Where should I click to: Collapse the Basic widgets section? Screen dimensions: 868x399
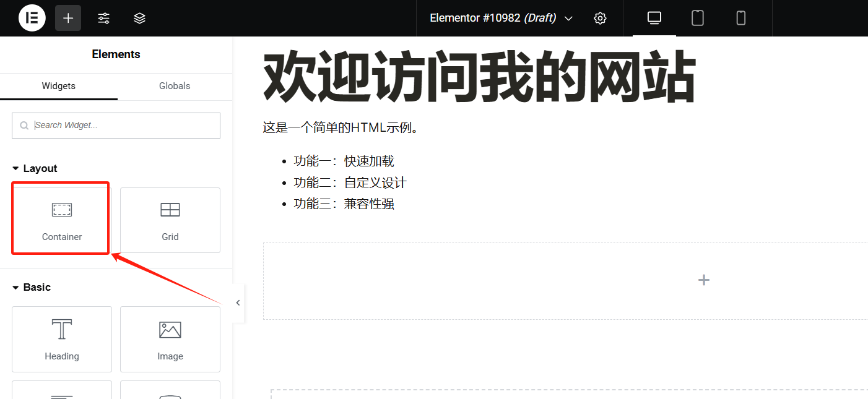click(15, 286)
